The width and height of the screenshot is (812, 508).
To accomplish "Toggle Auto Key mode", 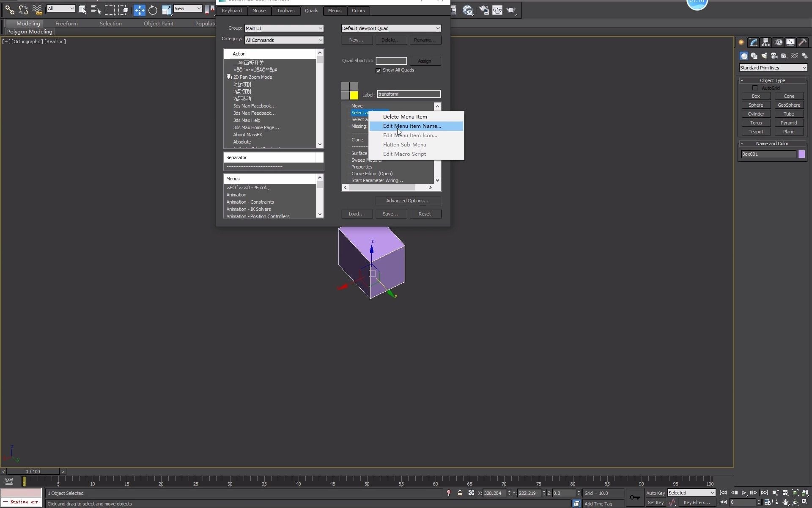I will tap(655, 493).
